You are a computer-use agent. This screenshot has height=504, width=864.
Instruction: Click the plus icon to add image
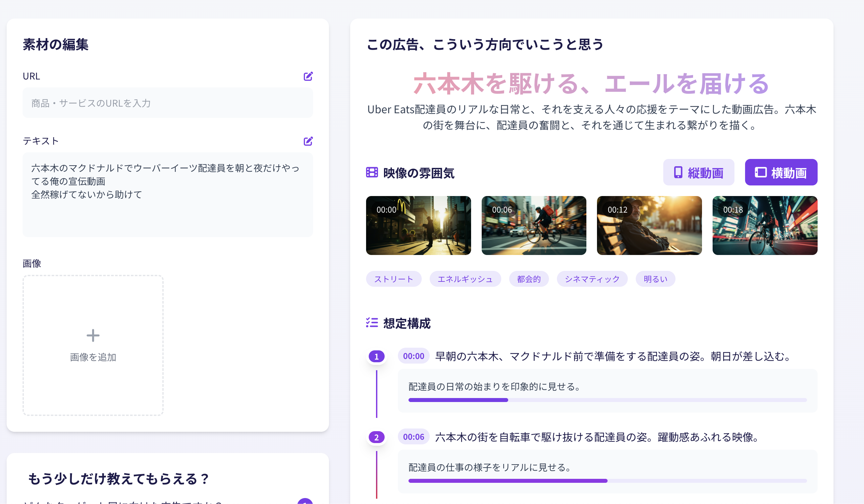[x=93, y=335]
